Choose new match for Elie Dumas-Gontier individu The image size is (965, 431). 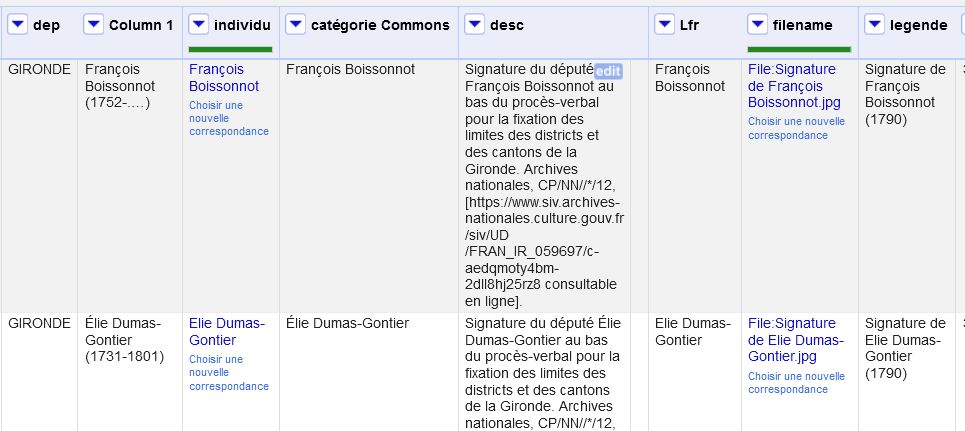228,372
